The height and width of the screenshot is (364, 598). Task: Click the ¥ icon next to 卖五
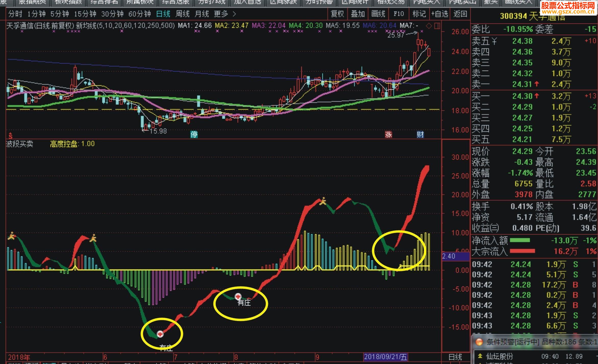pos(494,41)
